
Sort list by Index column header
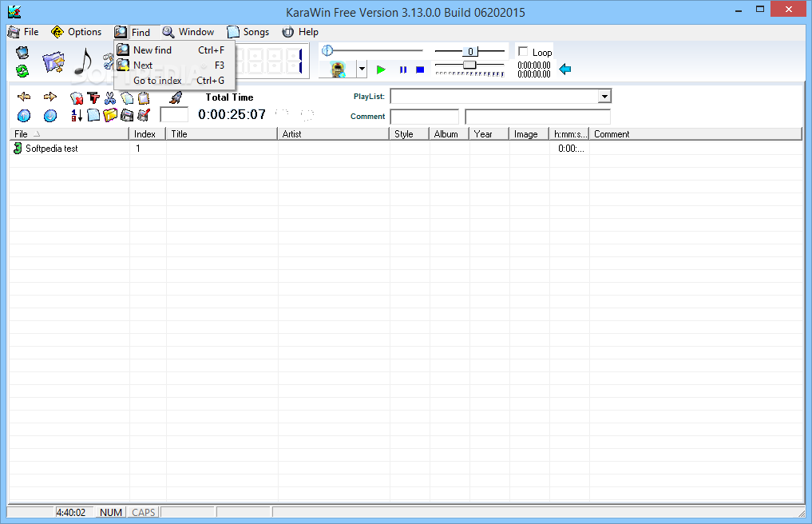click(147, 133)
